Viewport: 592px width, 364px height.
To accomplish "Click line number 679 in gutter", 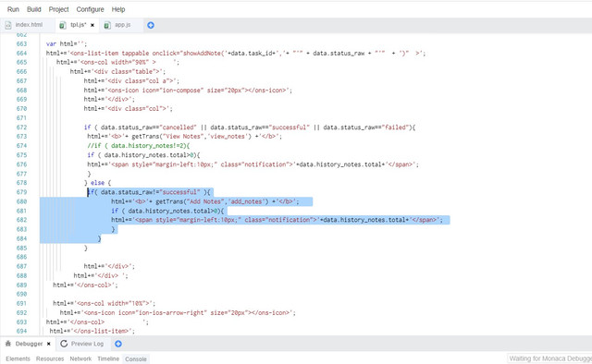I will [x=21, y=192].
